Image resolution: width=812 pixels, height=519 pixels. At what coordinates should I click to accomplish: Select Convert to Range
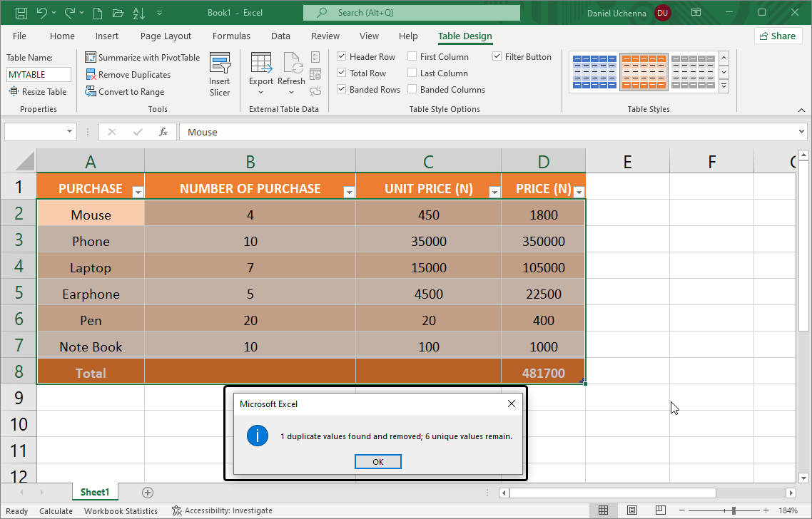point(125,91)
